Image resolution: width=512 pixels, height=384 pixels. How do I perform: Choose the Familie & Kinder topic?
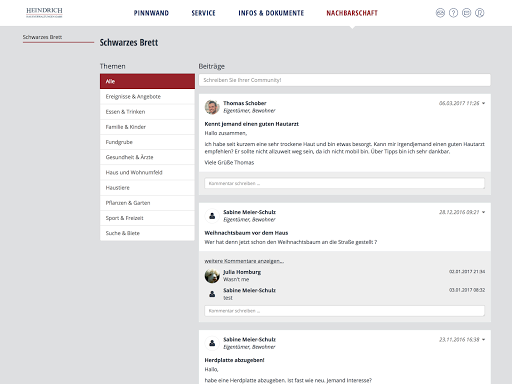pos(147,127)
